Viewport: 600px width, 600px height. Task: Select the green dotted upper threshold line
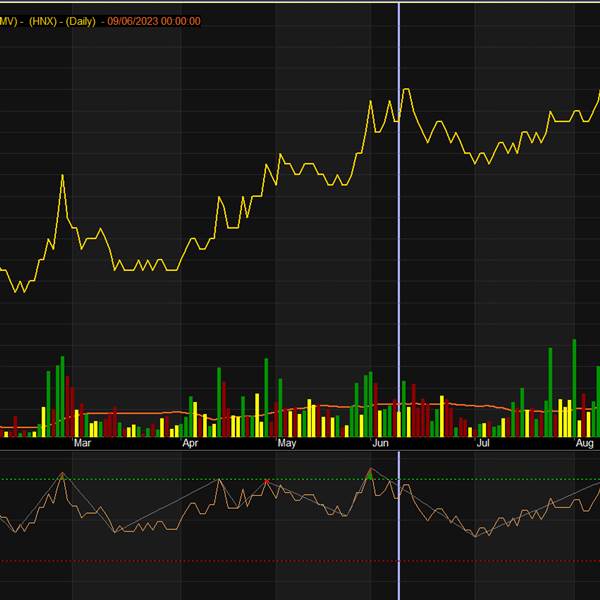point(300,479)
